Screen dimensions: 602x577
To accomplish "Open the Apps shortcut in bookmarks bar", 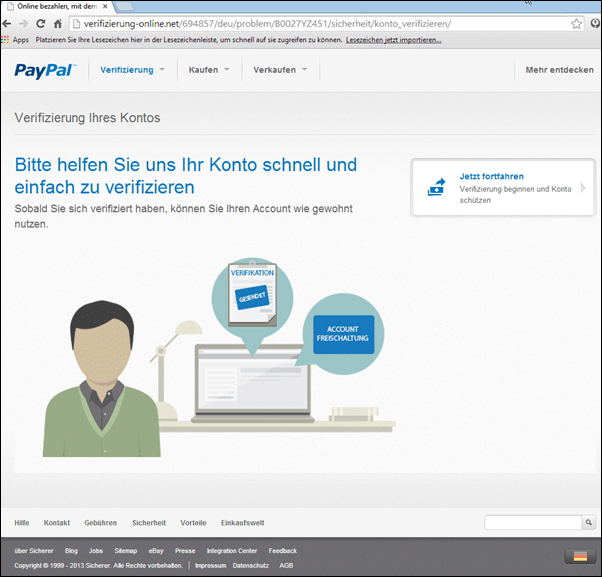I will [15, 40].
